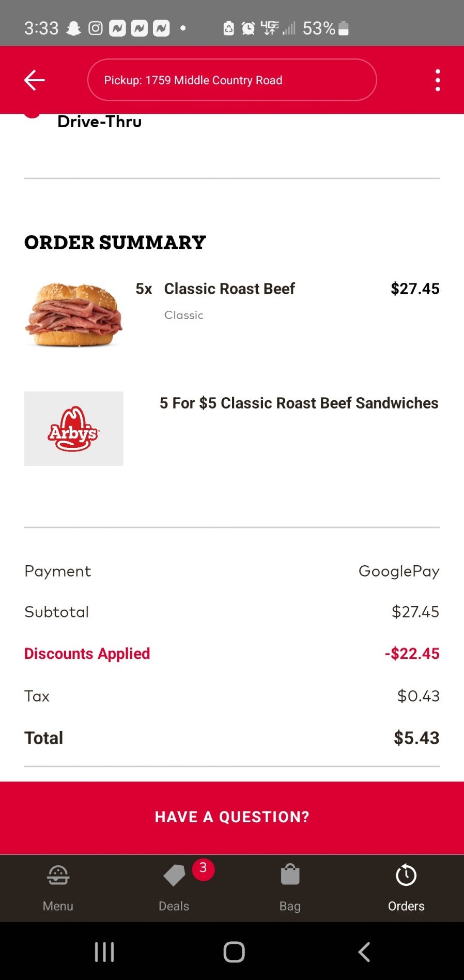Image resolution: width=464 pixels, height=980 pixels.
Task: Select Classic Roast Beef item name
Action: pos(229,289)
